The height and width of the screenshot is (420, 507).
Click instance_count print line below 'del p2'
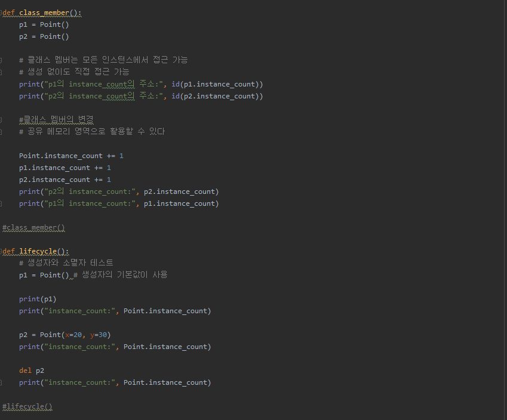coord(115,383)
